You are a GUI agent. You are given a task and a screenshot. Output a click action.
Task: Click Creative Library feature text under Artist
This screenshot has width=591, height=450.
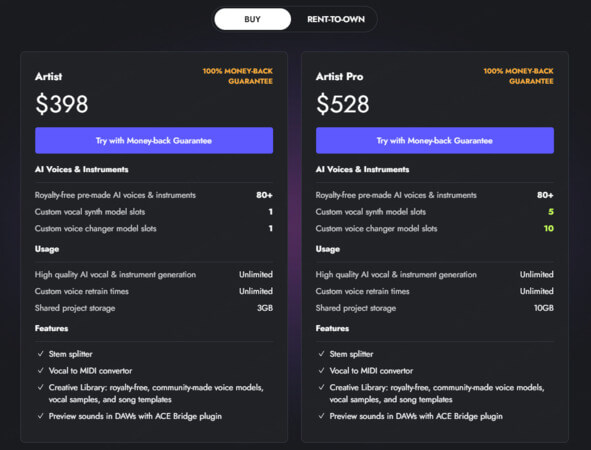click(x=156, y=393)
